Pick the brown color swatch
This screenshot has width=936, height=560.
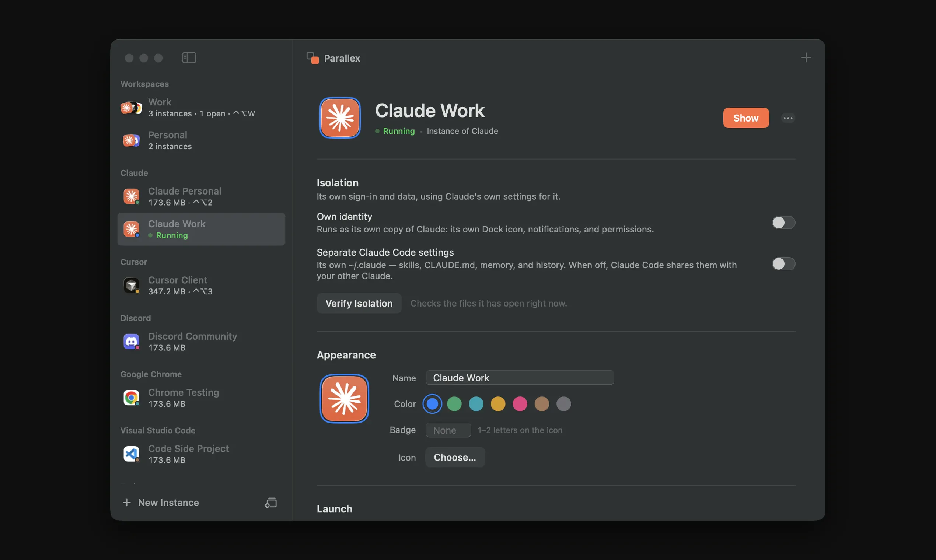pyautogui.click(x=542, y=404)
